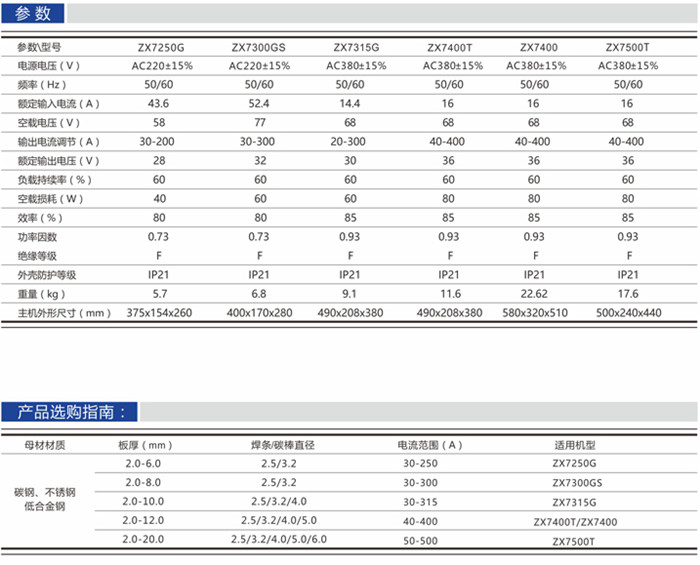
Task: Click the 22.62 weight value for ZX7400
Action: 536,294
